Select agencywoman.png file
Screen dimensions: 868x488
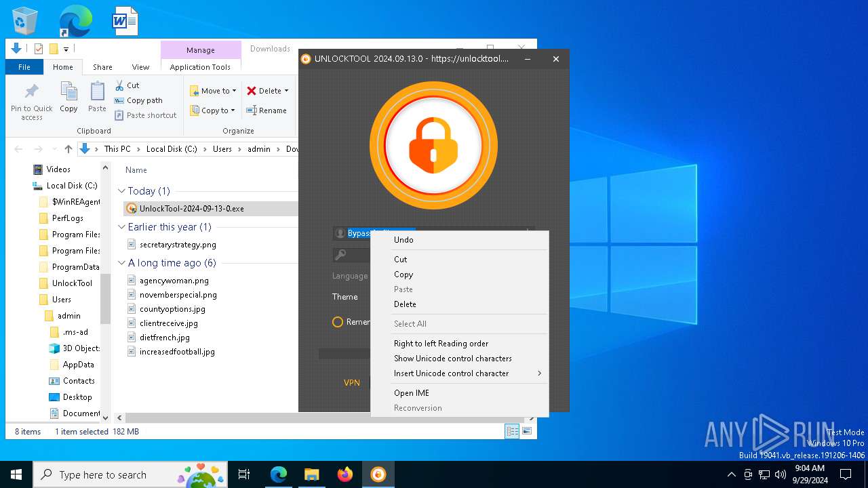174,281
